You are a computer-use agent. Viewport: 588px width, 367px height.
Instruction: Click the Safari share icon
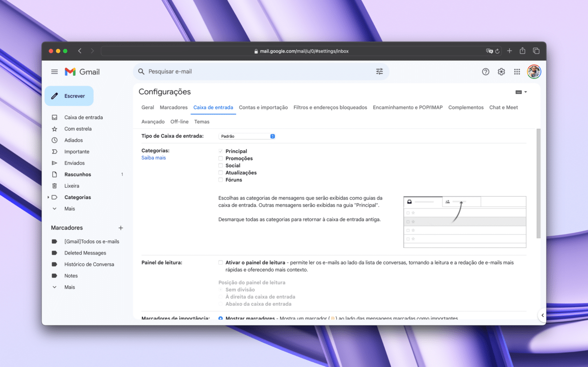point(523,51)
